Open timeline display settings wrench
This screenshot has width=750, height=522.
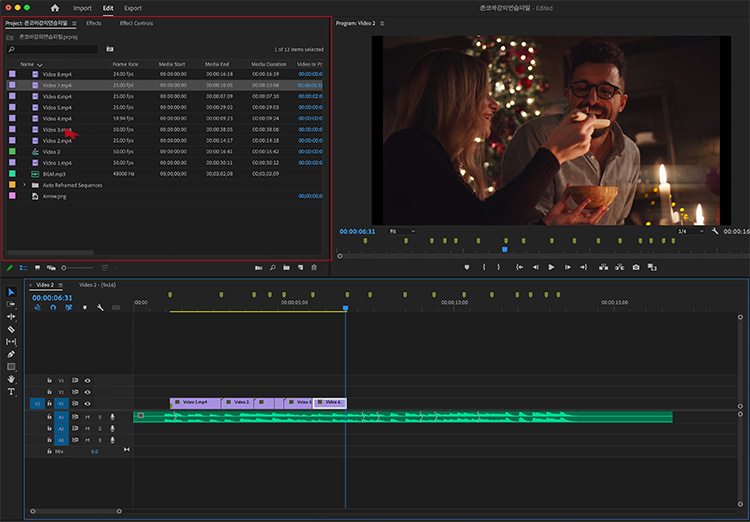click(100, 308)
